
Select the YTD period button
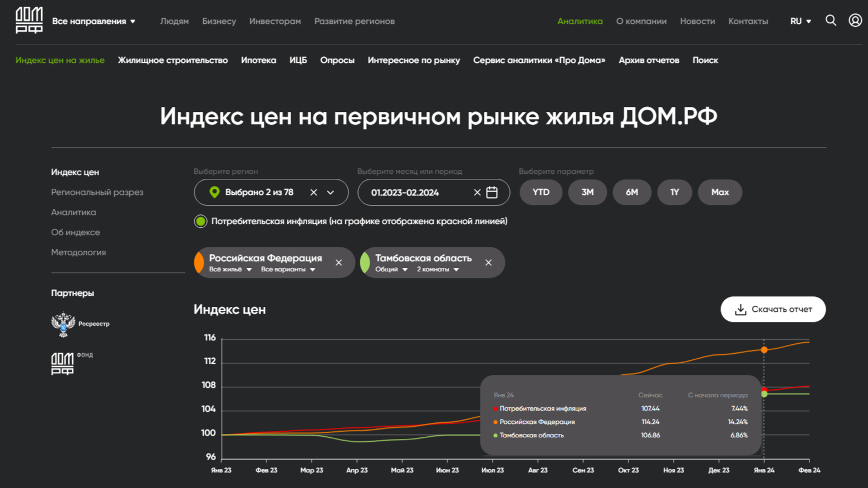click(x=541, y=192)
